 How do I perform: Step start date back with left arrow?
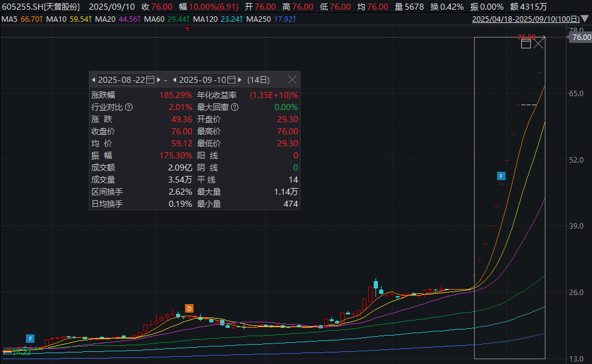pos(94,80)
